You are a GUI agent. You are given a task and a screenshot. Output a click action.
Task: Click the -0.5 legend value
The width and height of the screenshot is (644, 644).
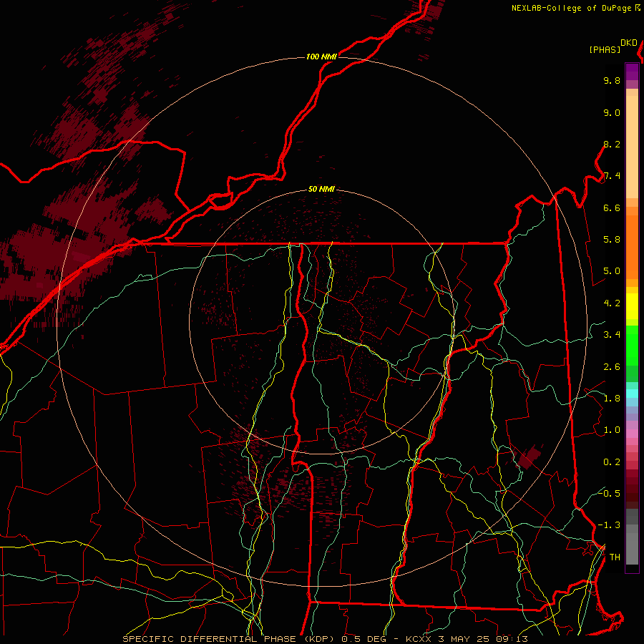(x=609, y=493)
